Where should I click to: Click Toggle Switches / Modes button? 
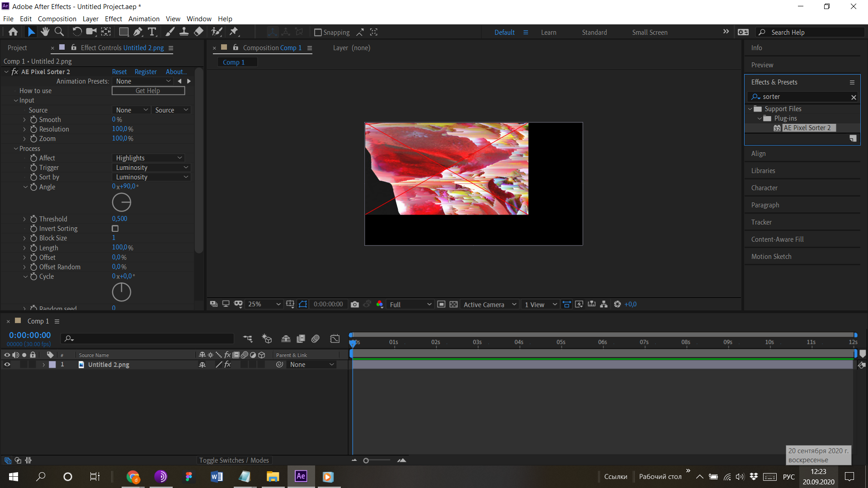point(234,460)
